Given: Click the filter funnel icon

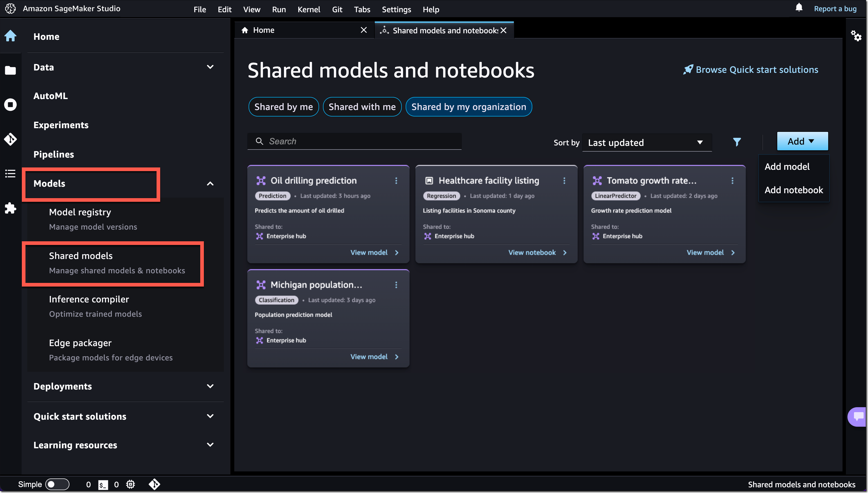Looking at the screenshot, I should [737, 142].
